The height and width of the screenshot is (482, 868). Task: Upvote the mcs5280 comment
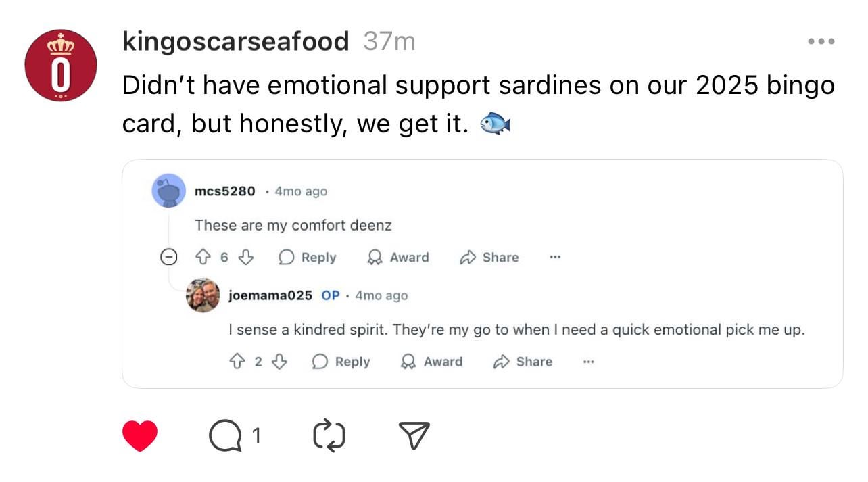(203, 257)
